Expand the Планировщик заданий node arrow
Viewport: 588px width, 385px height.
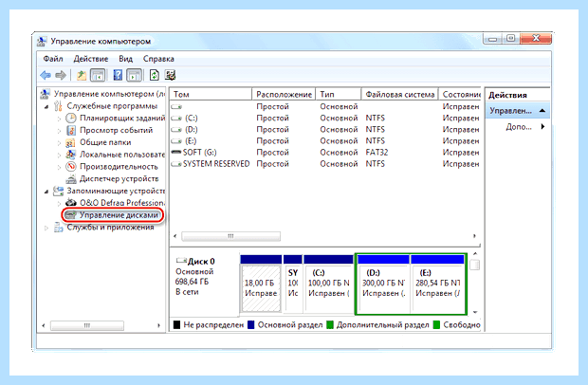(59, 119)
